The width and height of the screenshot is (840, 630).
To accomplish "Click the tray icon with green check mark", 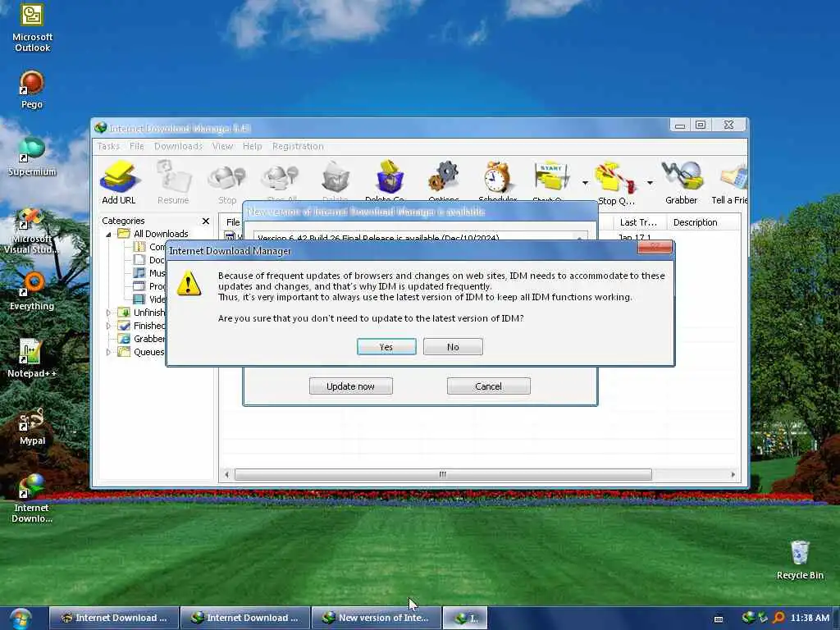I will tap(763, 618).
